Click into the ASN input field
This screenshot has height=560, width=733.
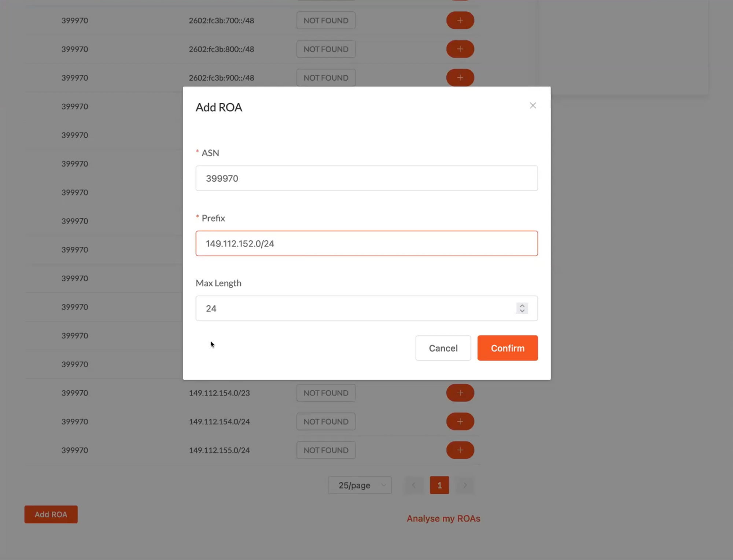pyautogui.click(x=366, y=178)
